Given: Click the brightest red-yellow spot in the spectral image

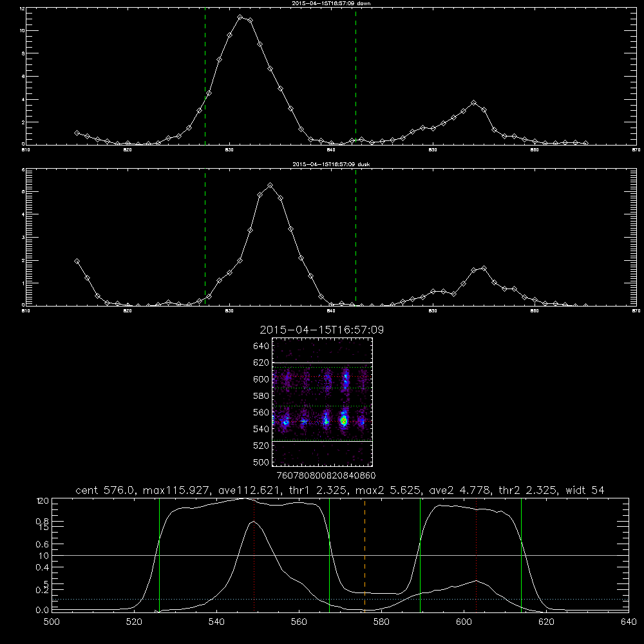Looking at the screenshot, I should click(x=344, y=420).
